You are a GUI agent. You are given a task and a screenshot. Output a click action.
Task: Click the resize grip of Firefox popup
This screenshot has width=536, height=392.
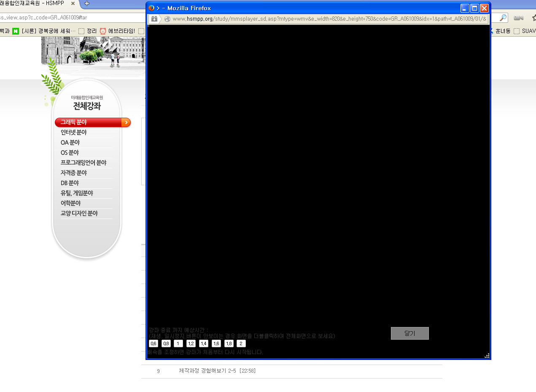487,355
